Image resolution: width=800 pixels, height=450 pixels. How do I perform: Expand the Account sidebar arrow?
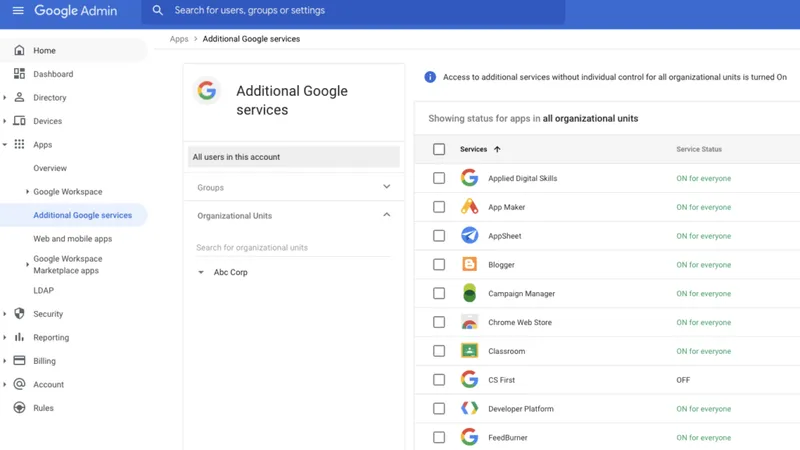tap(5, 384)
